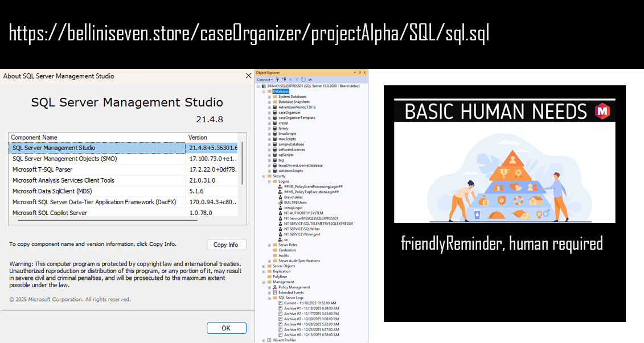Click the Connect Object Explorer plug icon
644x343 pixels.
(x=277, y=80)
